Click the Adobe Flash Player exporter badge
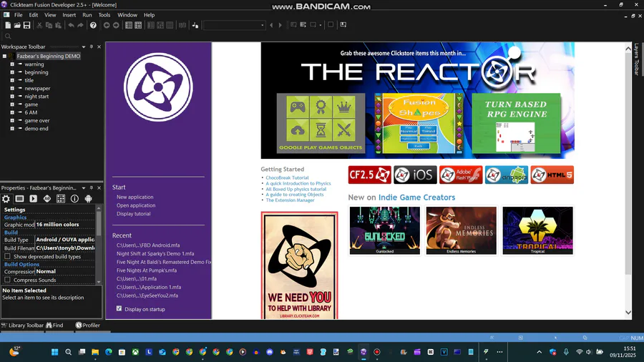 point(461,175)
